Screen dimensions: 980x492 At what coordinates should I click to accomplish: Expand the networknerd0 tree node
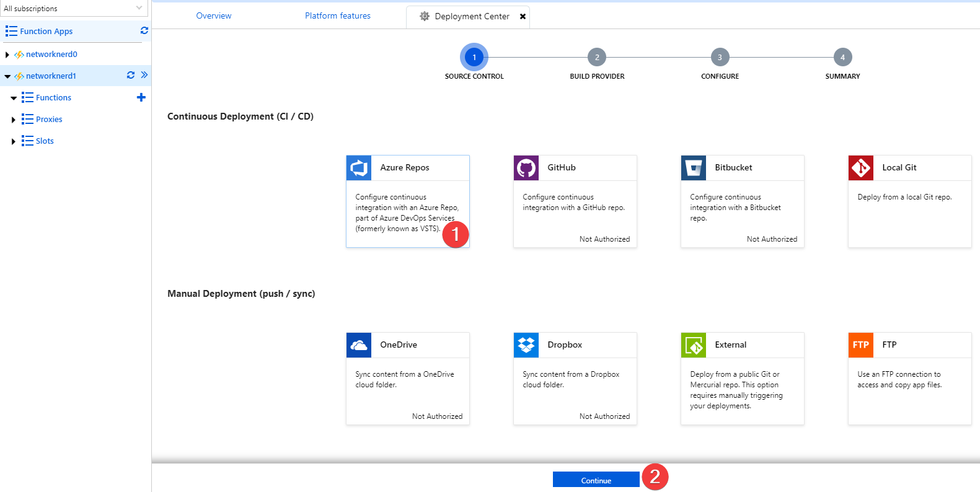7,55
